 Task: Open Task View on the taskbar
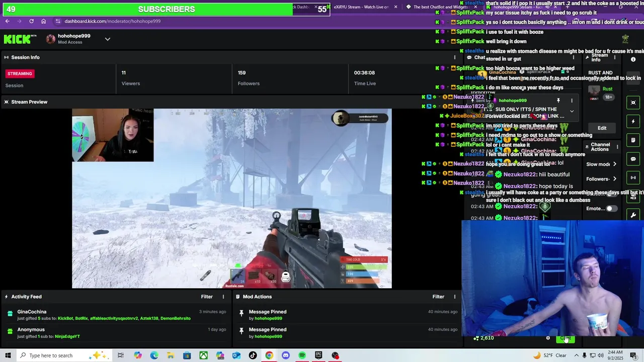click(121, 355)
